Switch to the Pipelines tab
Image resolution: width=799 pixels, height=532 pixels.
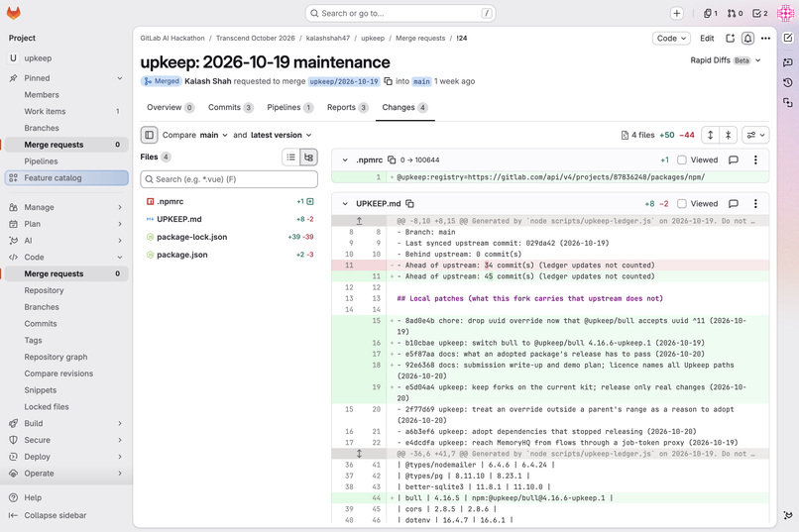[x=289, y=107]
